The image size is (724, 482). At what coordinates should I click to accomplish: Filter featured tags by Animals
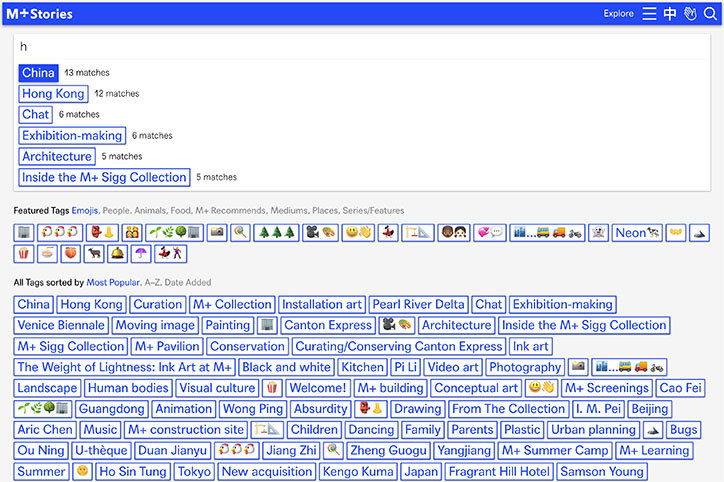[150, 211]
